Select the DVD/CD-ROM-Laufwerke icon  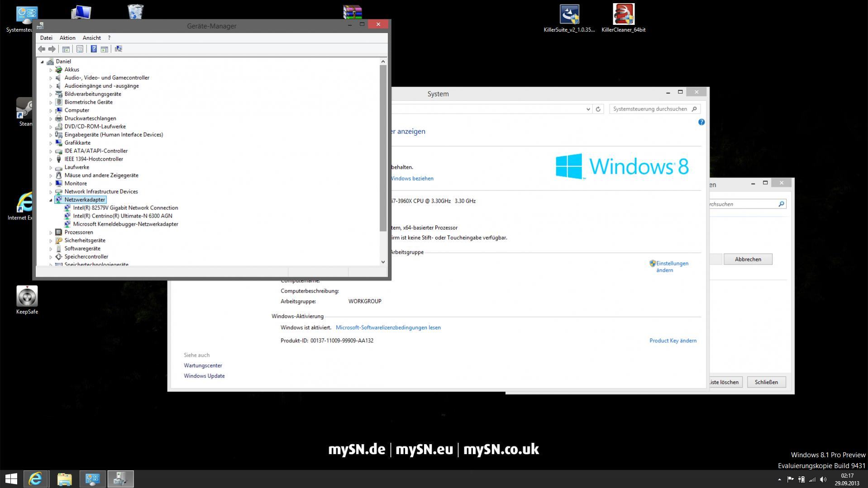point(59,127)
